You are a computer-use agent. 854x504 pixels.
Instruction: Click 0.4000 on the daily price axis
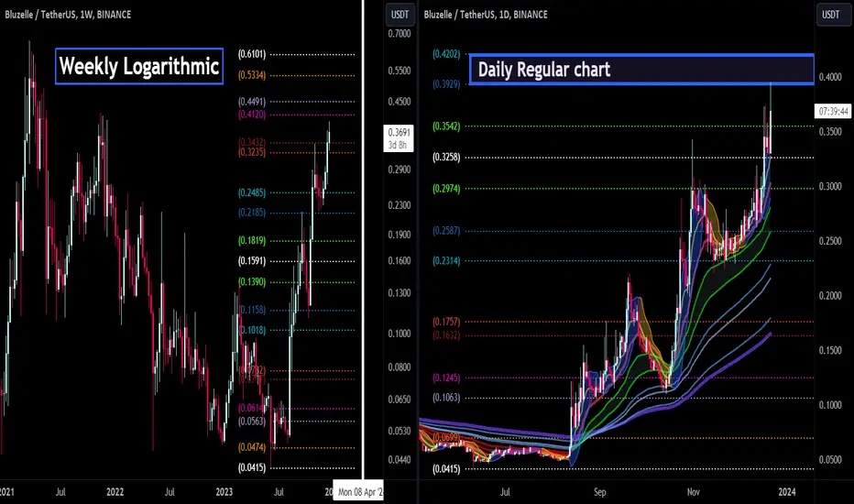[x=830, y=77]
